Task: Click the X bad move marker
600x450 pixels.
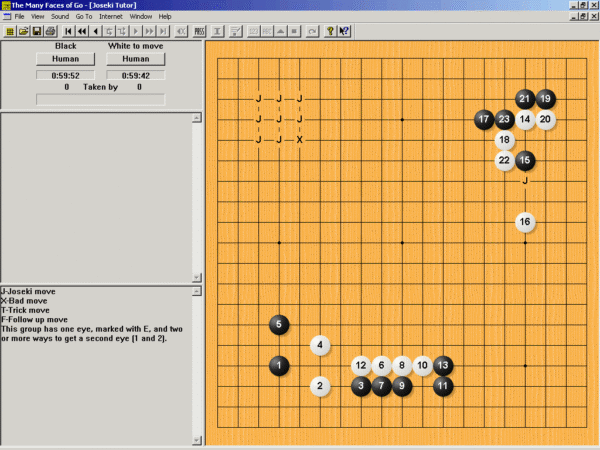Action: [x=299, y=140]
